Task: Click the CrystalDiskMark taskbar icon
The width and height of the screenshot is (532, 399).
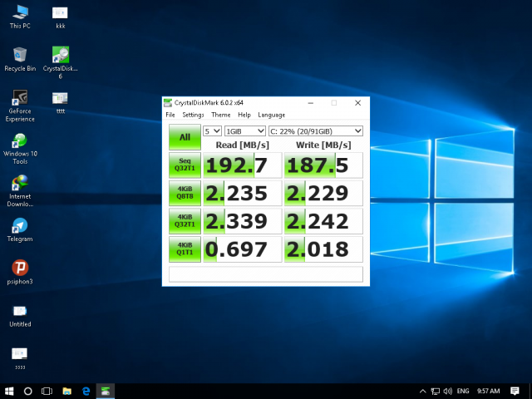Action: [x=106, y=391]
